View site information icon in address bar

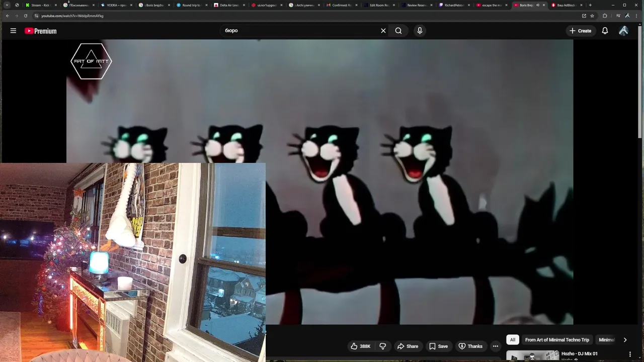(36, 16)
